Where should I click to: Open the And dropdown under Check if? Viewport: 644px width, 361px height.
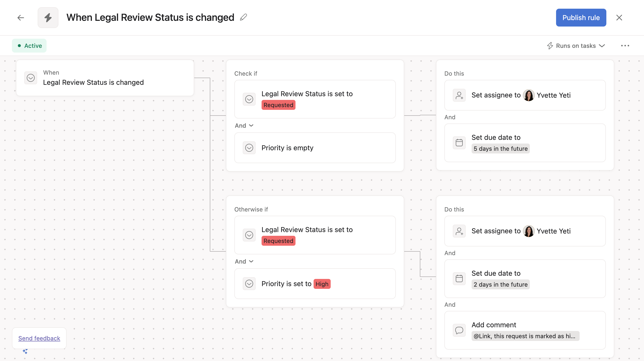pyautogui.click(x=244, y=126)
